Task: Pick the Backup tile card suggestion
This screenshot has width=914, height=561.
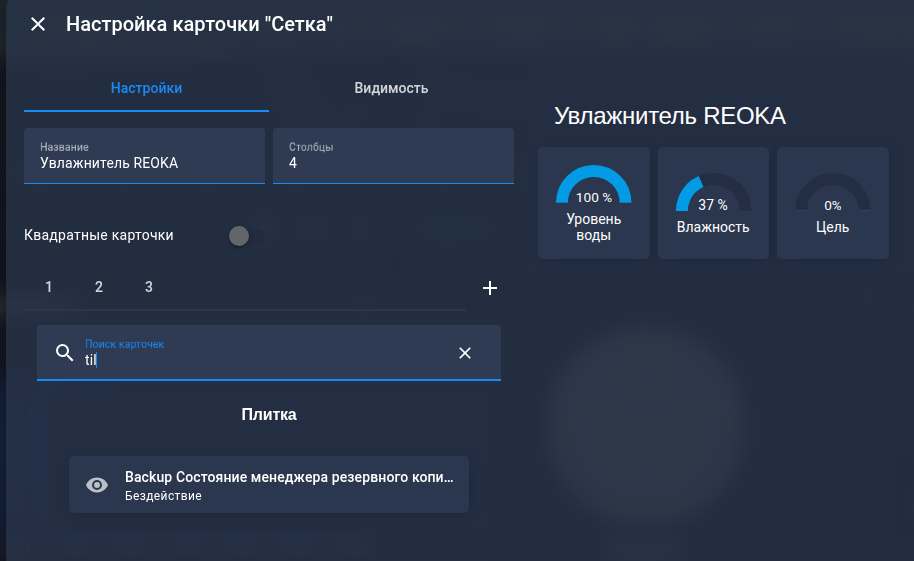Action: coord(269,485)
